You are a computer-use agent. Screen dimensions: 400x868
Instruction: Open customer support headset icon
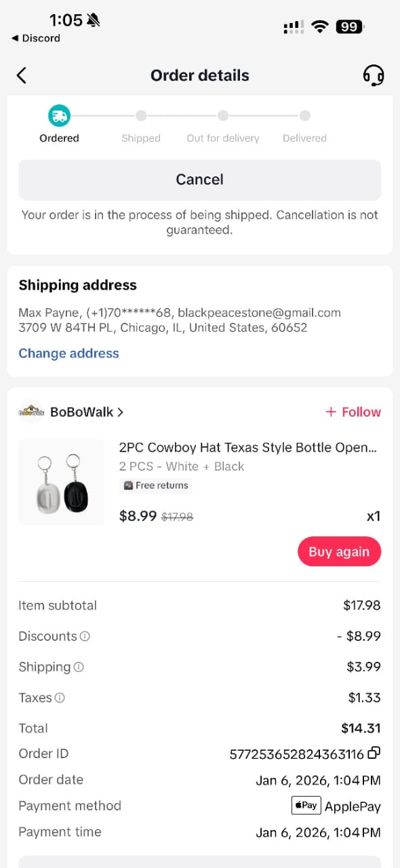(x=374, y=75)
